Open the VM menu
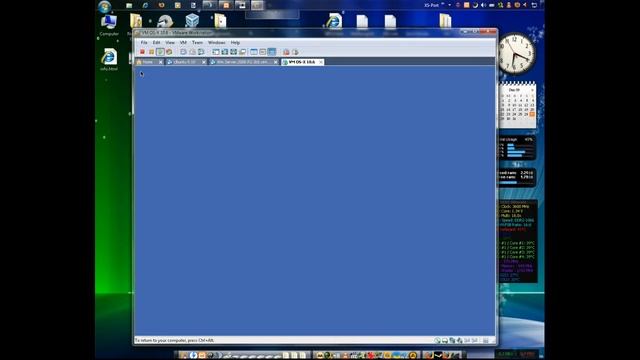 [183, 42]
